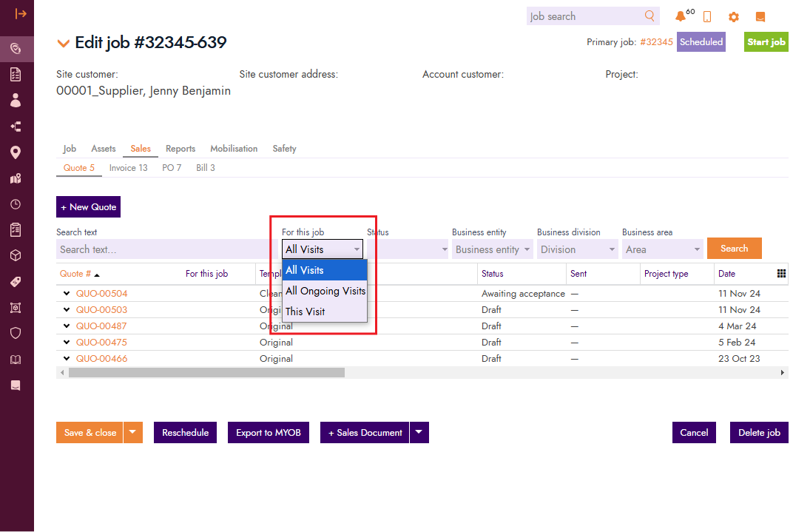Open the Division dropdown
The height and width of the screenshot is (532, 793).
tap(577, 249)
